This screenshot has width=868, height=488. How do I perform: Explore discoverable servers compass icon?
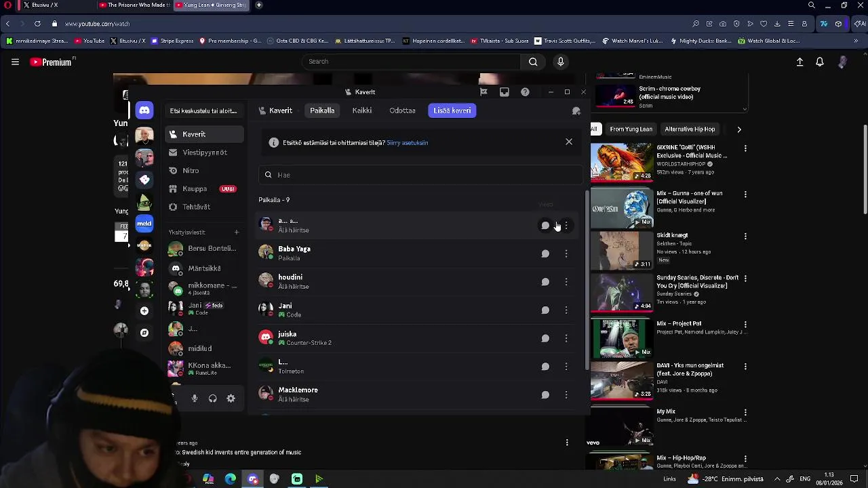tap(144, 333)
